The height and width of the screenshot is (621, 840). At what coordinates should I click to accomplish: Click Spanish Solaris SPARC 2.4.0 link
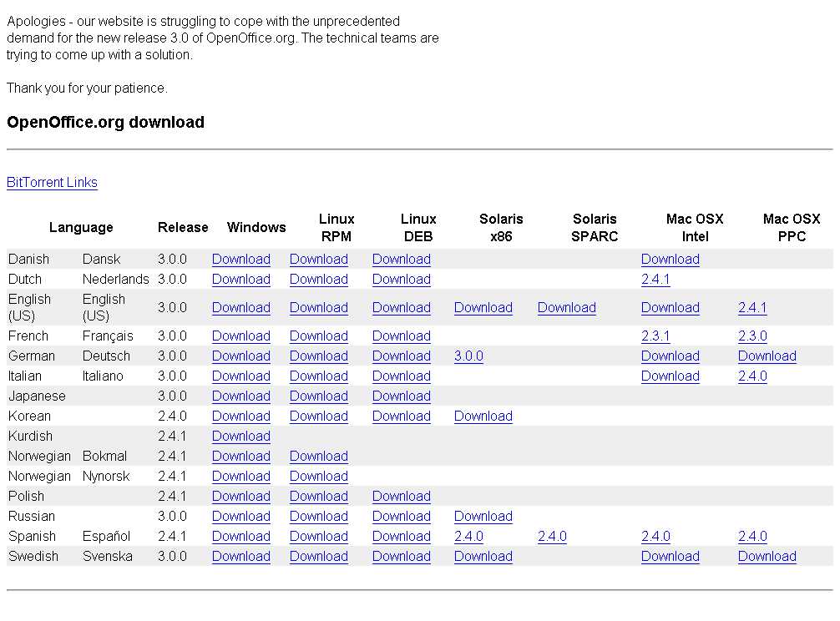552,537
